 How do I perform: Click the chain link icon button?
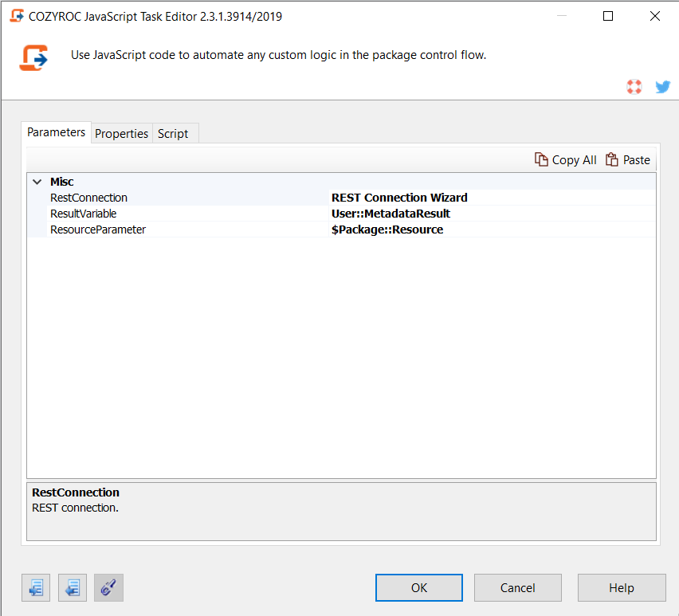tap(108, 588)
